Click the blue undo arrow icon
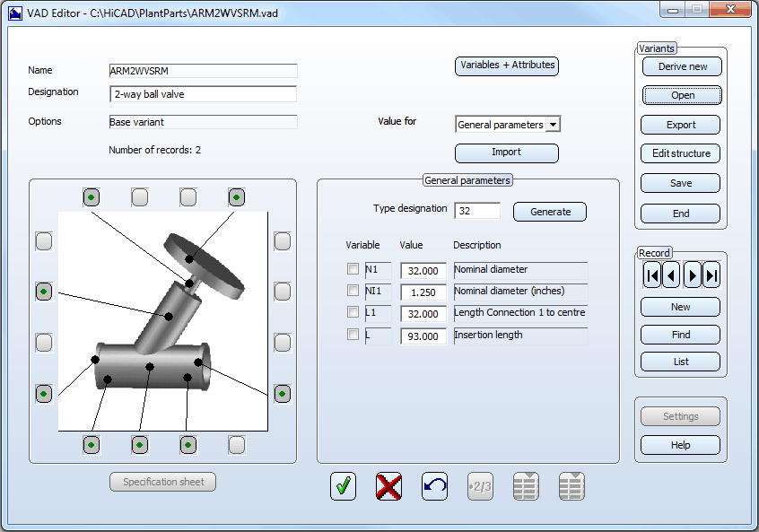The image size is (759, 532). [x=435, y=486]
